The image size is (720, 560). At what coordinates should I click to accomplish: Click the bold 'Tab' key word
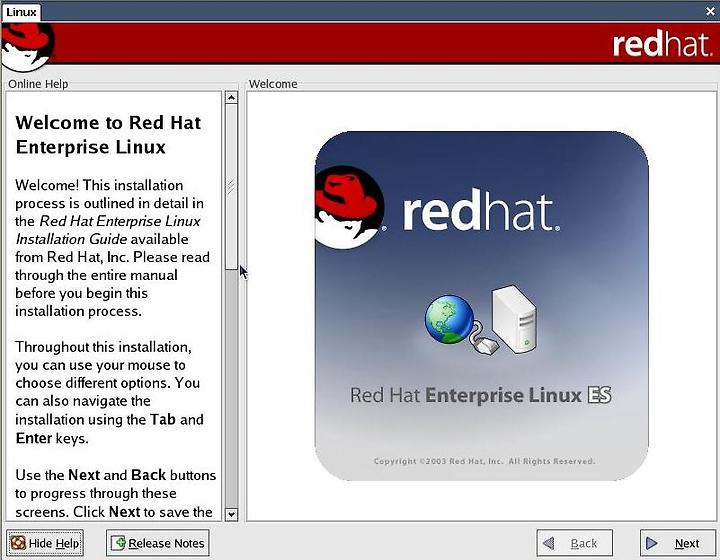click(163, 420)
